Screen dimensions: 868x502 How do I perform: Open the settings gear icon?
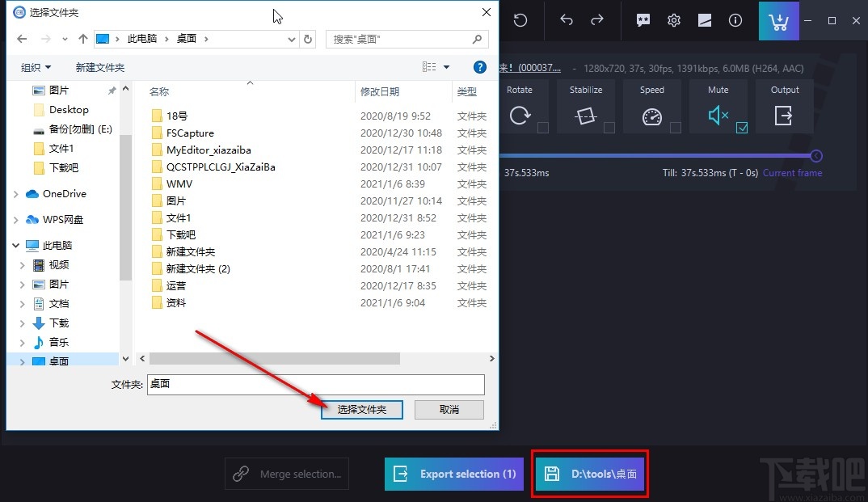coord(674,20)
